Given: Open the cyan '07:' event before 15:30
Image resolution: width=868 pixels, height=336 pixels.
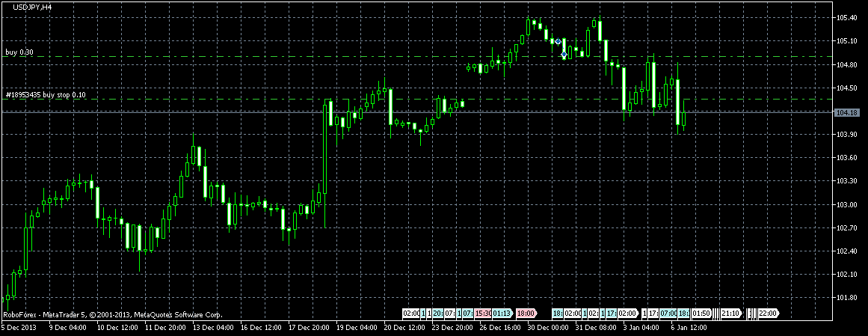Looking at the screenshot, I should pyautogui.click(x=468, y=314).
